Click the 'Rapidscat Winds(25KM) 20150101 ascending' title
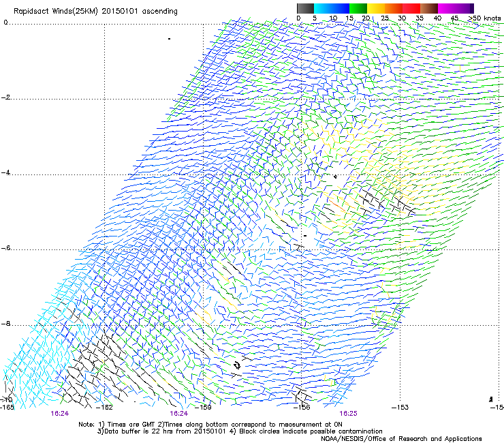 pos(95,12)
